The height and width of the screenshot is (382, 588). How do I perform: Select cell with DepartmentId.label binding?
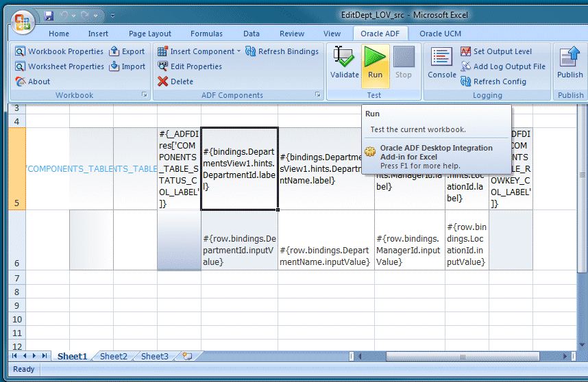click(240, 168)
